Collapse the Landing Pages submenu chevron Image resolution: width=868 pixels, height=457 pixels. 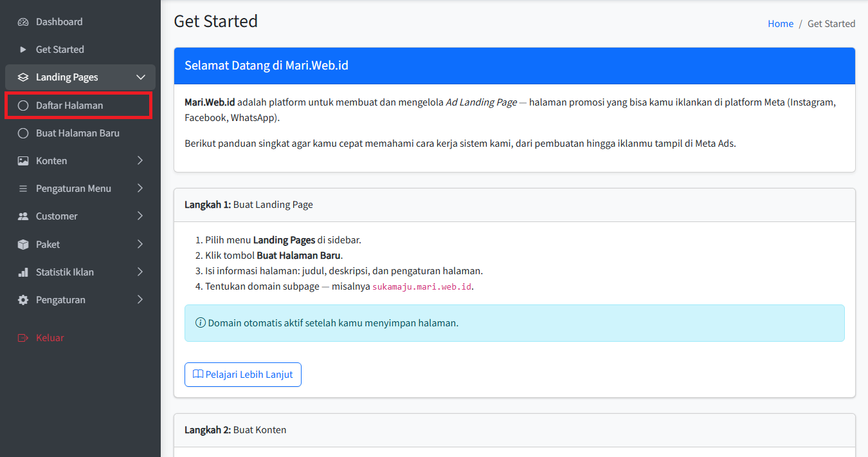click(141, 77)
